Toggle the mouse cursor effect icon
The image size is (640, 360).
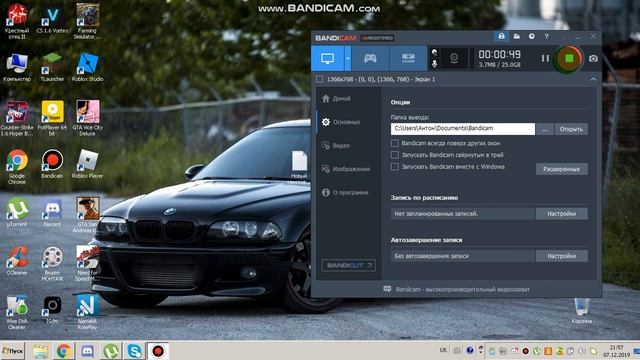tap(434, 52)
